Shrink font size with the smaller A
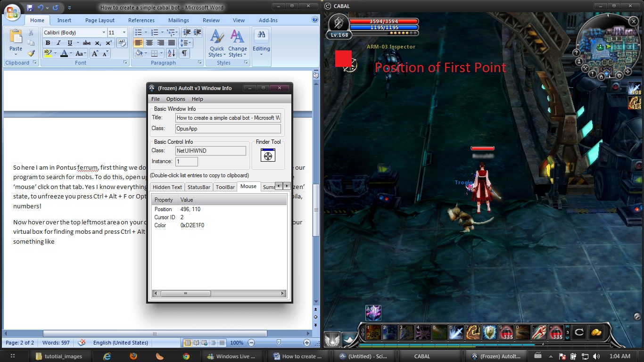Viewport: 644px width, 362px height. (105, 53)
